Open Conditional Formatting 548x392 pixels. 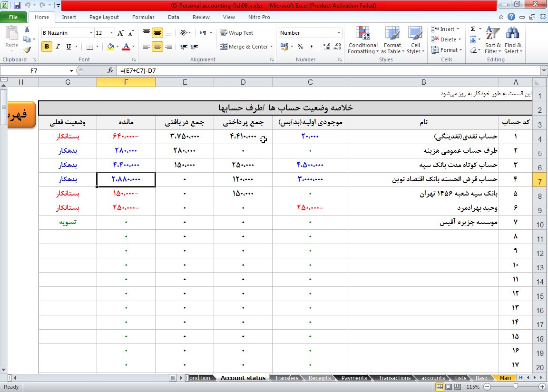(x=363, y=40)
